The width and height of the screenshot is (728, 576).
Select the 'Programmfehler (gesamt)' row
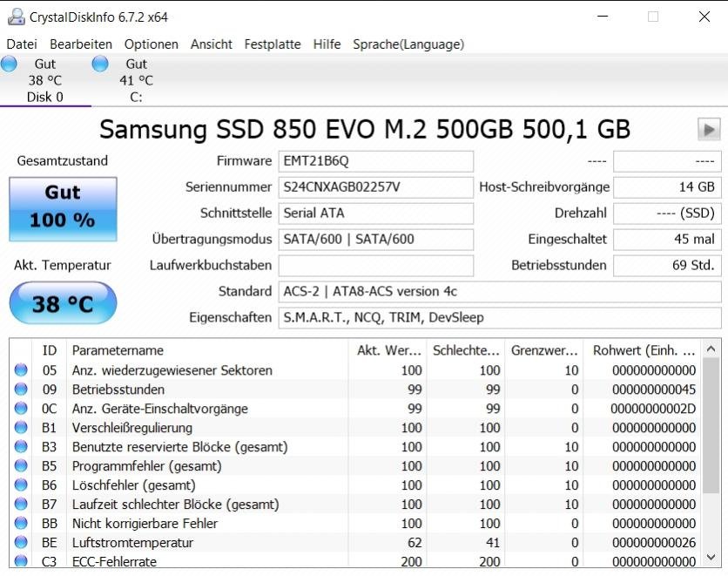355,466
